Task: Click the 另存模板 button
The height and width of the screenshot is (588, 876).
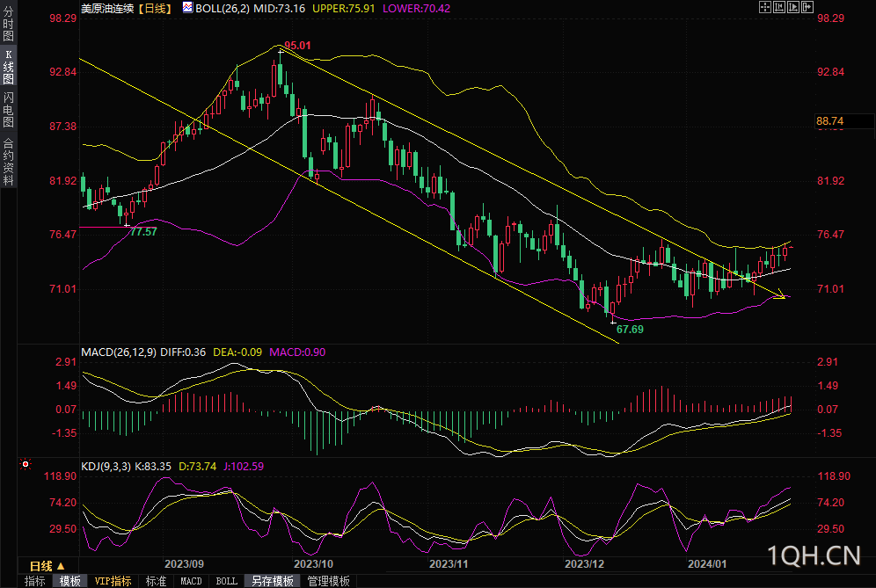Action: (273, 581)
